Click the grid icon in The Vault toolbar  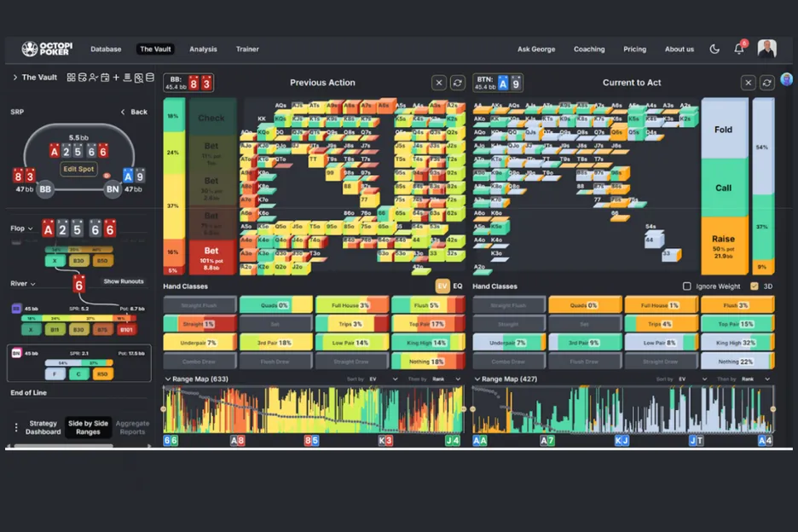tap(72, 78)
